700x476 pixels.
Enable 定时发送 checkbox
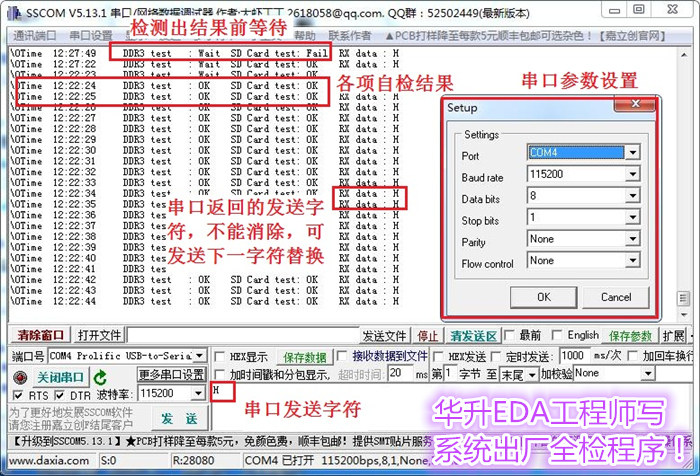(x=496, y=356)
